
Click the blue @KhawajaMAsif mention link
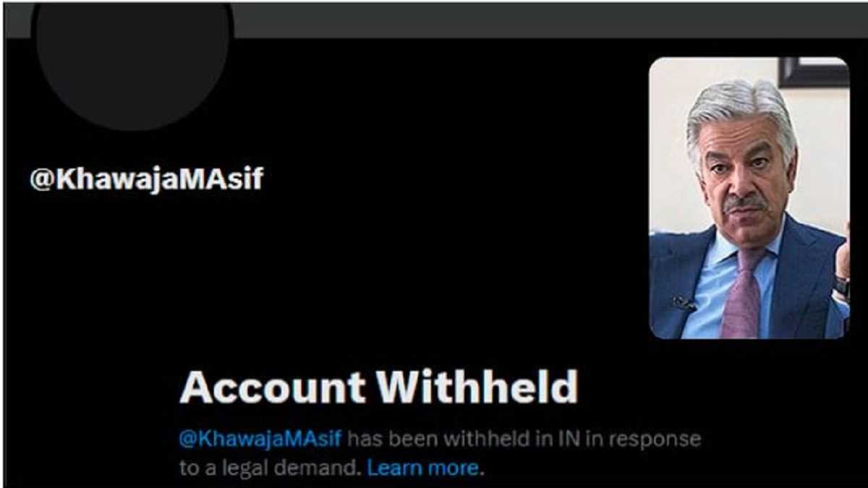260,439
